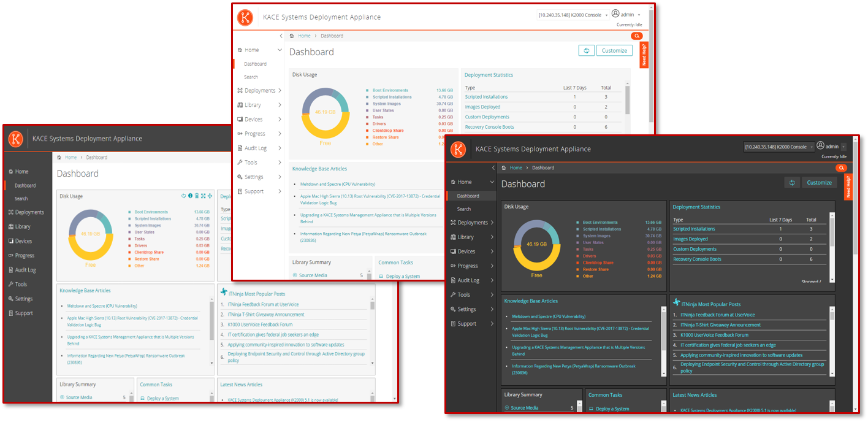
Task: Expand Tools in the dark window sidebar
Action: point(492,294)
